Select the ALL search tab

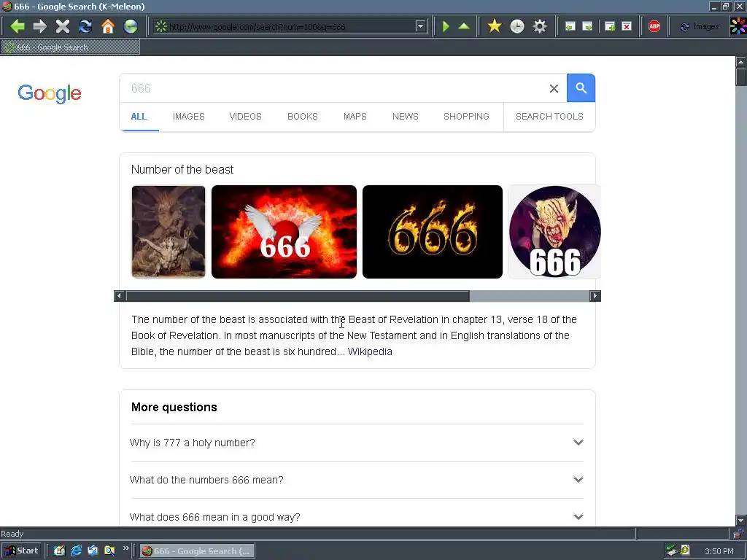(139, 117)
